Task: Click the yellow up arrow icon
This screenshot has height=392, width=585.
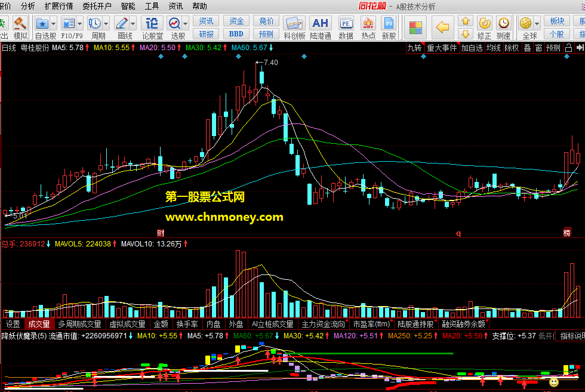Action: coord(465,21)
